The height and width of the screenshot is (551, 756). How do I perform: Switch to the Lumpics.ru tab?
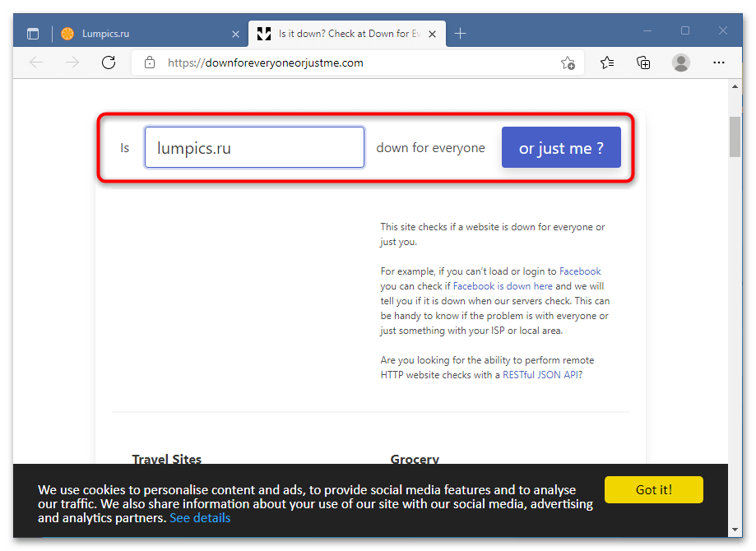tap(150, 34)
